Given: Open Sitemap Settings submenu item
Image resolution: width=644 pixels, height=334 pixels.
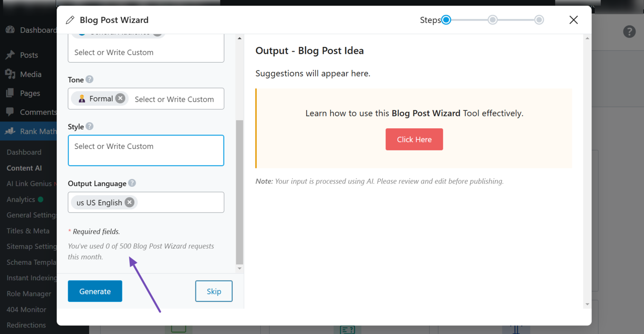Looking at the screenshot, I should 31,246.
